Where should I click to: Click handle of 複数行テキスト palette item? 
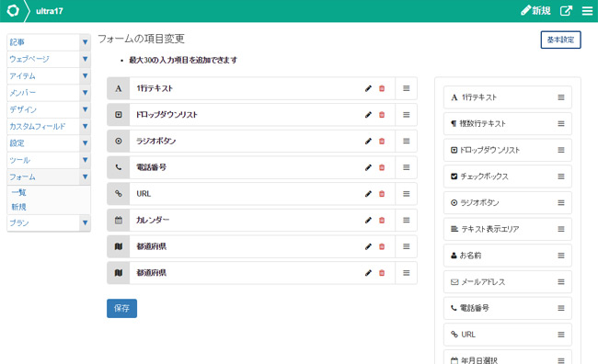click(561, 123)
